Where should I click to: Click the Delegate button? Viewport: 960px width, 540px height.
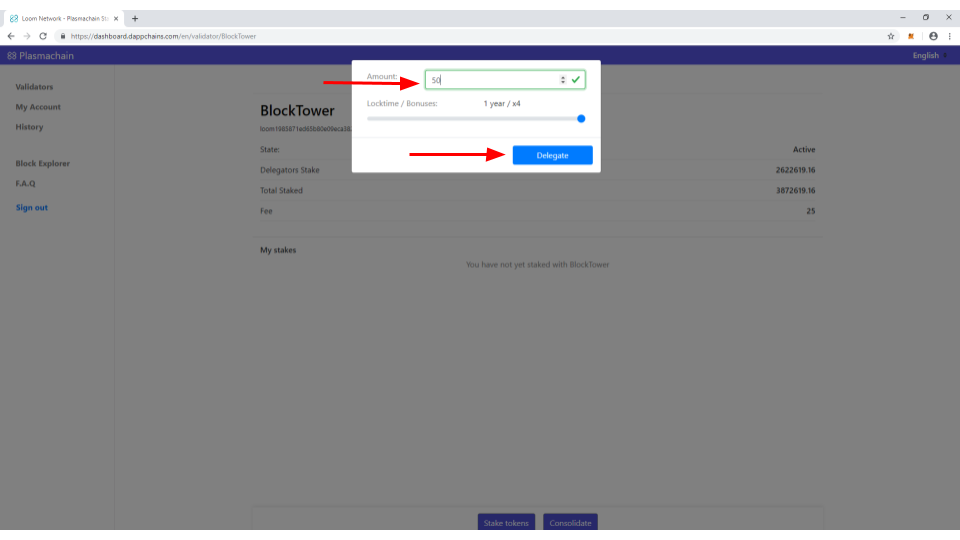tap(552, 156)
